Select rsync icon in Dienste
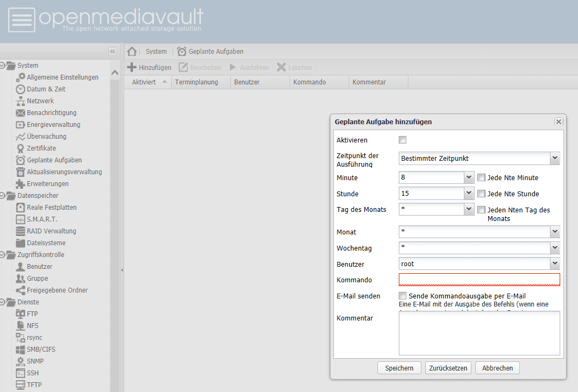 point(20,338)
